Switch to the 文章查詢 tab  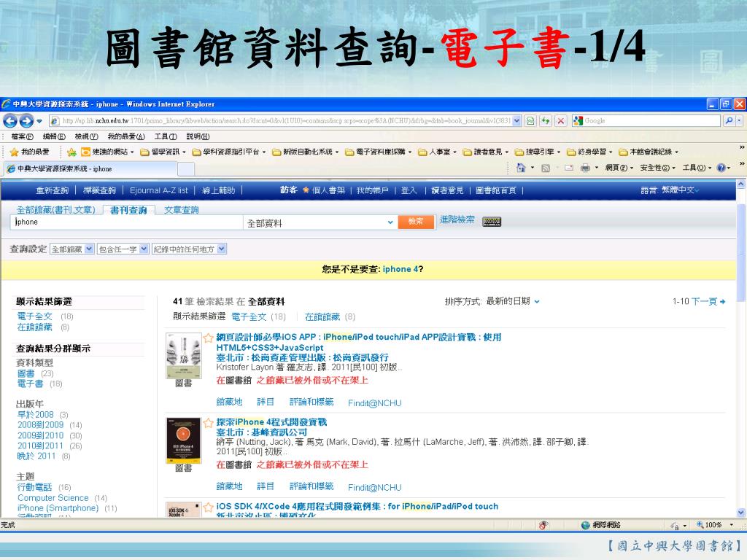click(x=181, y=210)
